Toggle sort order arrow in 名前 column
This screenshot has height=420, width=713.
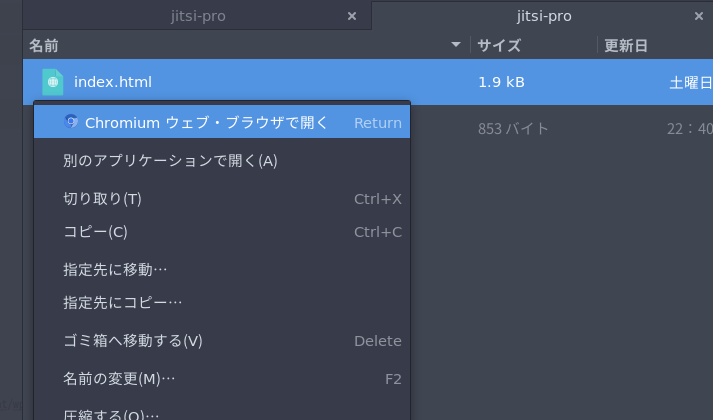click(456, 45)
